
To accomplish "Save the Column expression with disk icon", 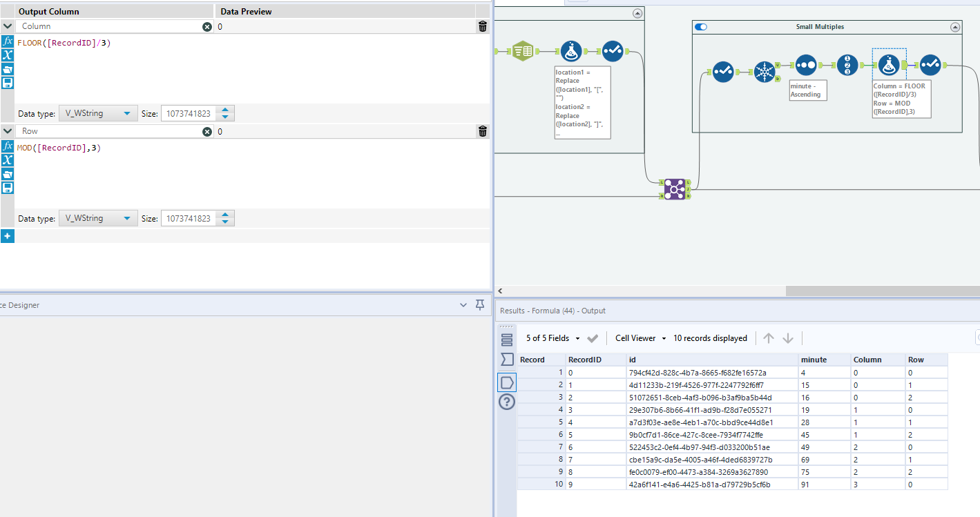I will 8,83.
